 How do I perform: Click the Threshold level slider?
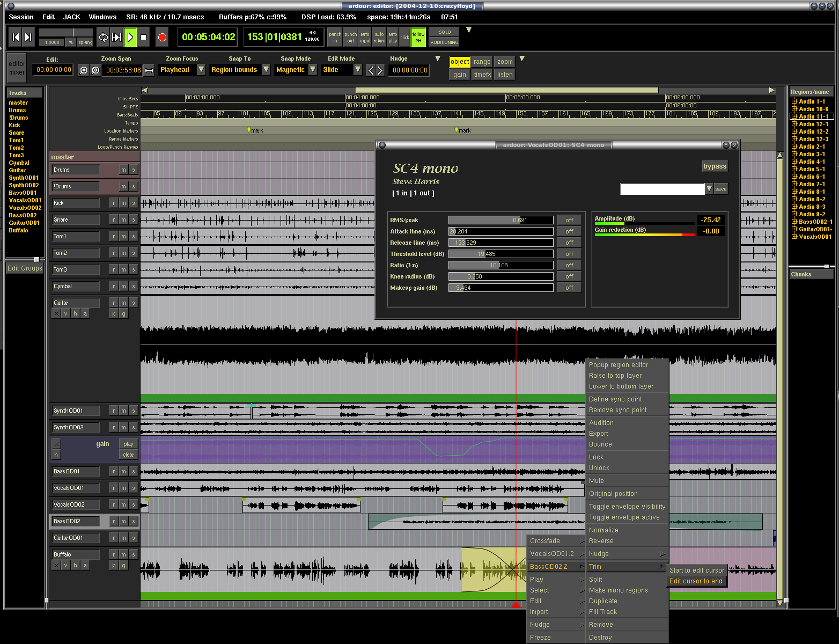pyautogui.click(x=501, y=254)
